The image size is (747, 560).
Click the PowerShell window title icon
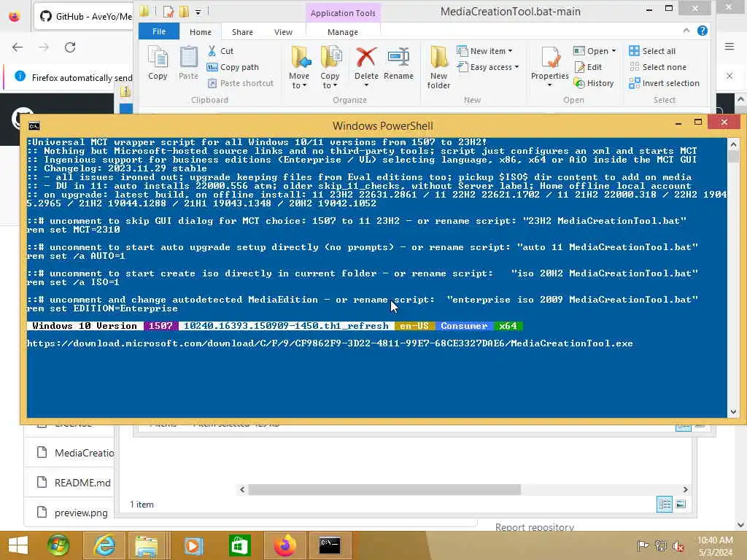point(34,126)
